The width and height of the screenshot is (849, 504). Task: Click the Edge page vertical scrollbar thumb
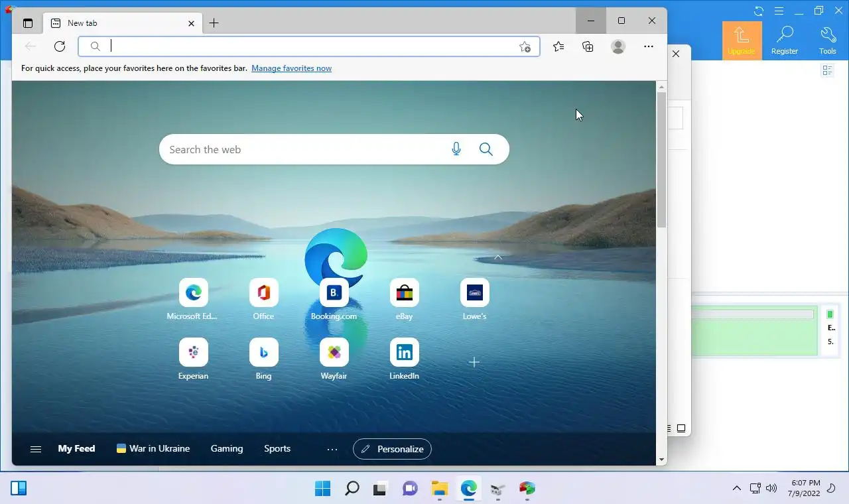661,160
